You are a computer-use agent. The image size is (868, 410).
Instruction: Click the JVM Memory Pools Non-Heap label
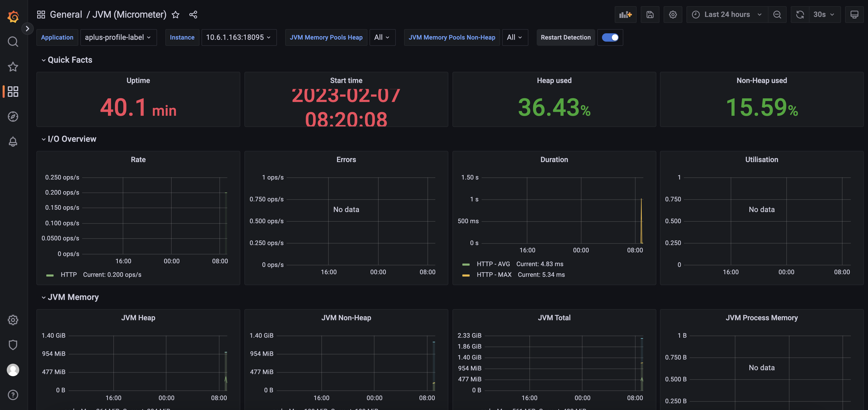click(x=452, y=37)
